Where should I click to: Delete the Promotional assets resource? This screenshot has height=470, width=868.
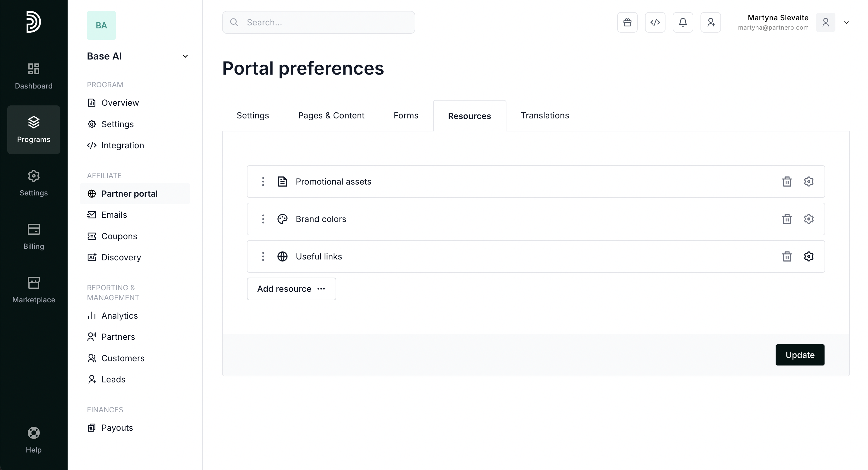(787, 182)
